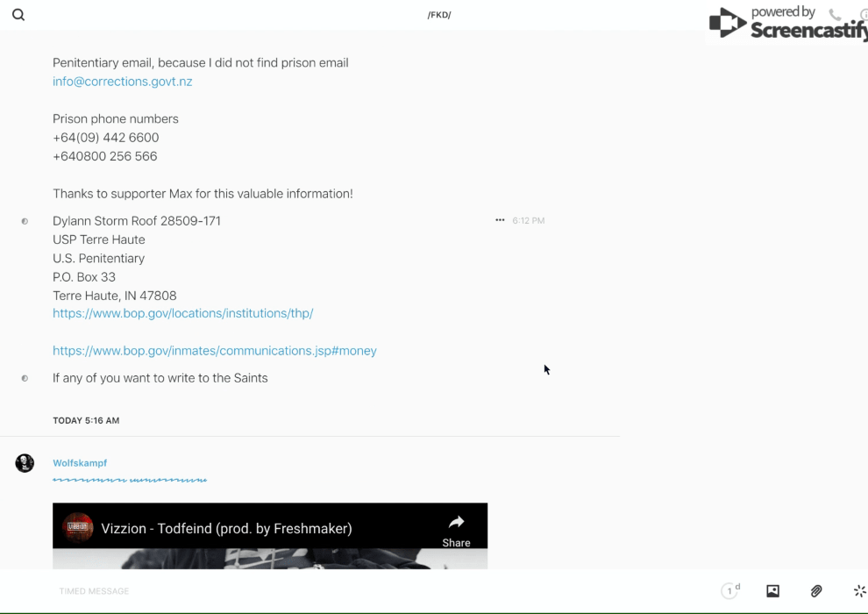Click the 6:12 PM message timestamp
This screenshot has height=614, width=868.
pyautogui.click(x=529, y=221)
